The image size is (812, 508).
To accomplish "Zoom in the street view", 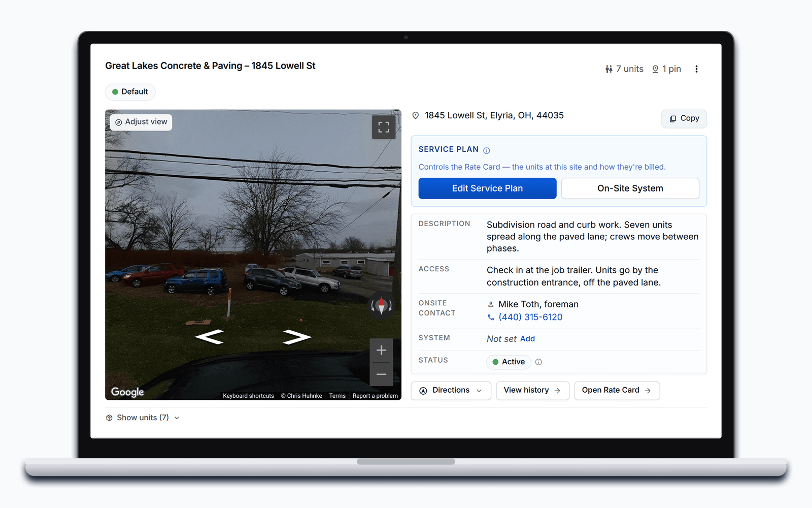I will (381, 351).
